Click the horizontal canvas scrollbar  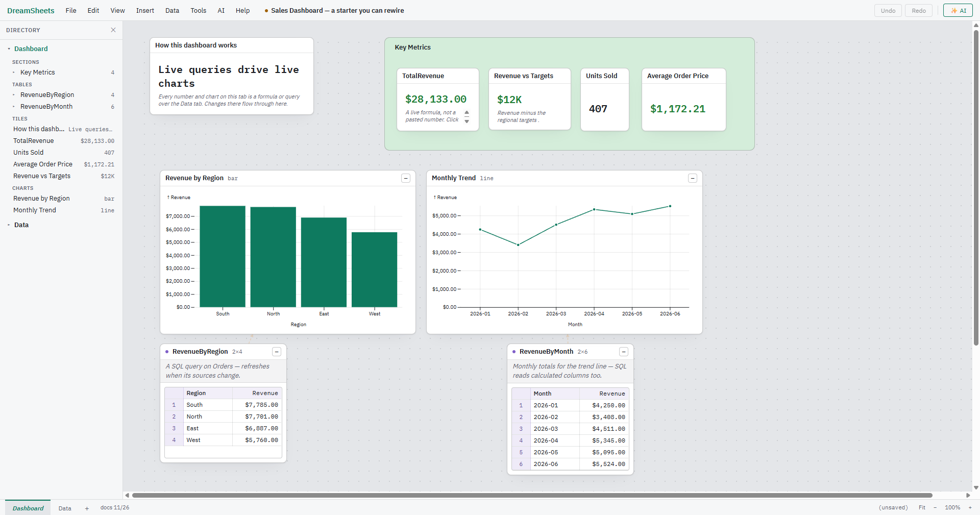click(x=532, y=495)
